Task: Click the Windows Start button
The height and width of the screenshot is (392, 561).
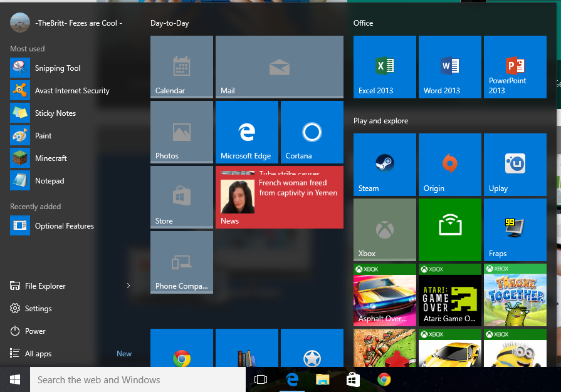Action: pos(15,379)
